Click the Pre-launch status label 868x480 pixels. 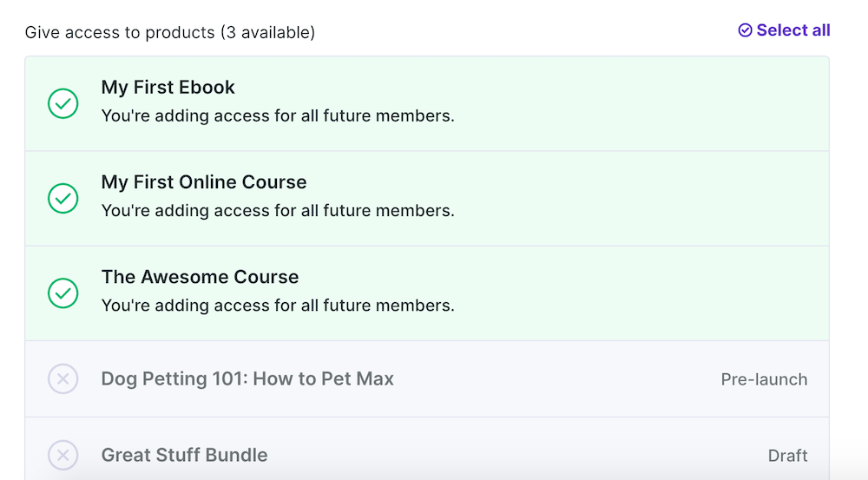coord(764,379)
